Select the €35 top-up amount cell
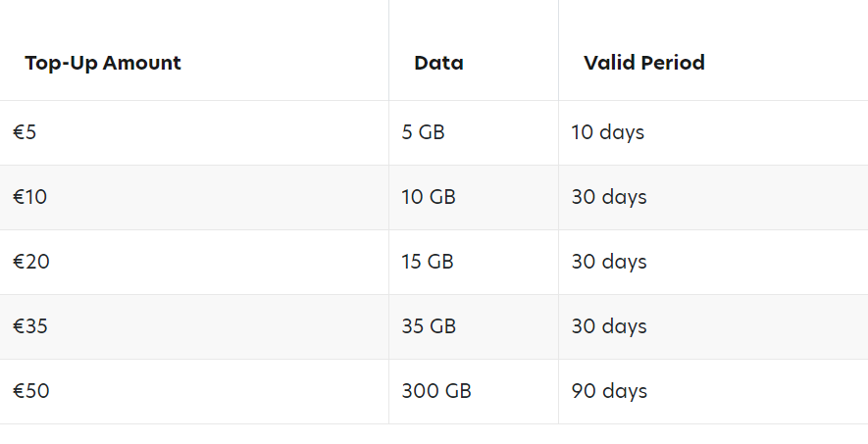This screenshot has height=444, width=868. coord(31,326)
